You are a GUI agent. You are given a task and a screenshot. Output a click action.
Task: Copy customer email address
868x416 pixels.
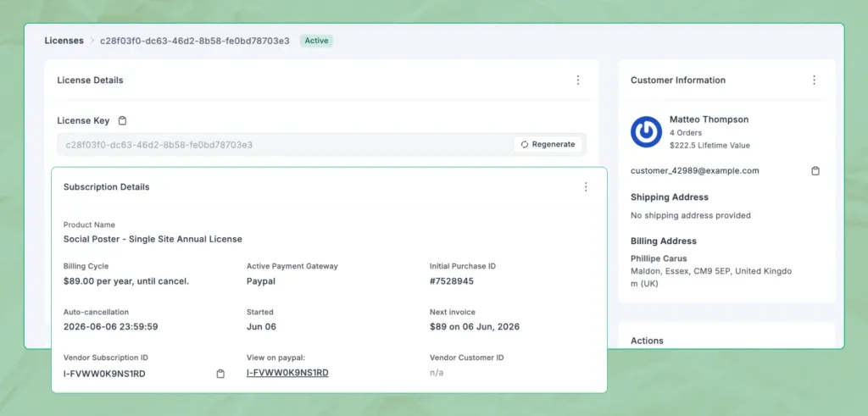815,171
